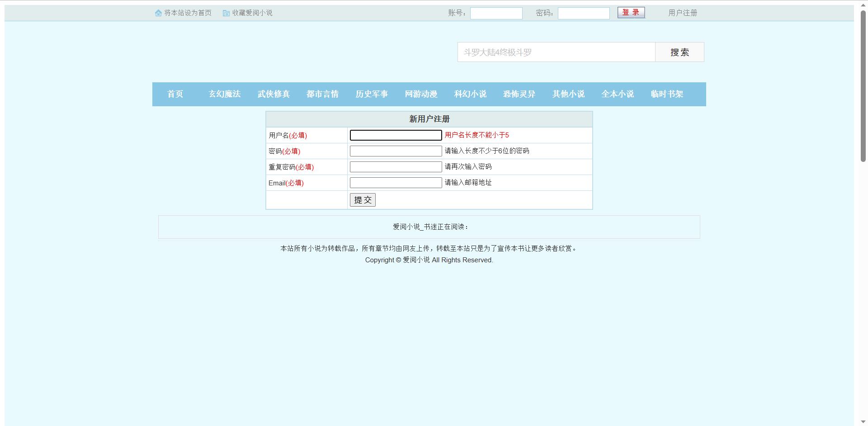Viewport: 868px width, 426px height.
Task: Click the 用户名长度不能小于5 error text
Action: tap(477, 135)
